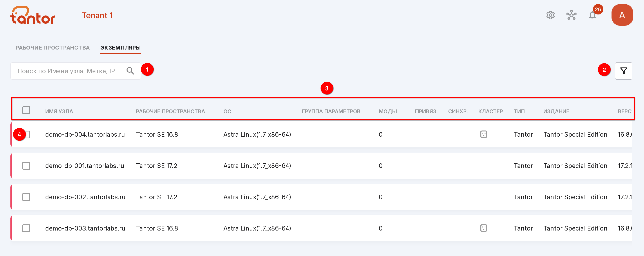The image size is (644, 256).
Task: Open the filter funnel button
Action: coord(624,71)
